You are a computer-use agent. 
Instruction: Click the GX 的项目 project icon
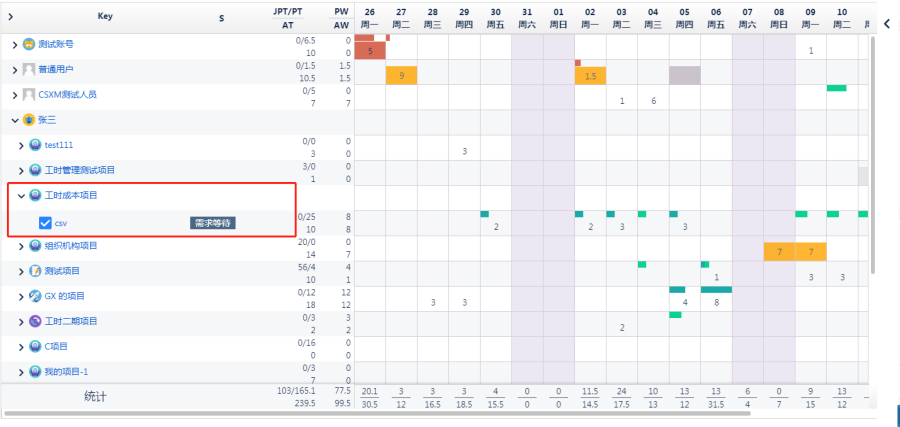(36, 296)
